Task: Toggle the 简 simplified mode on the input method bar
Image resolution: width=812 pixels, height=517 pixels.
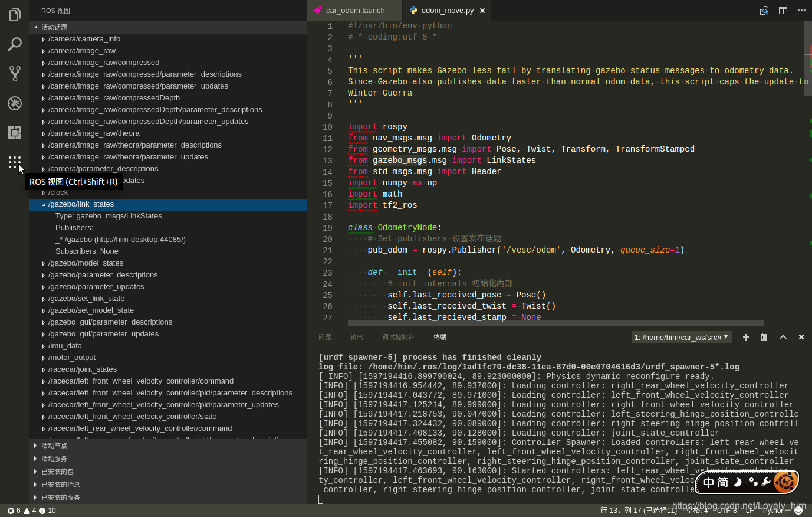Action: (x=722, y=483)
